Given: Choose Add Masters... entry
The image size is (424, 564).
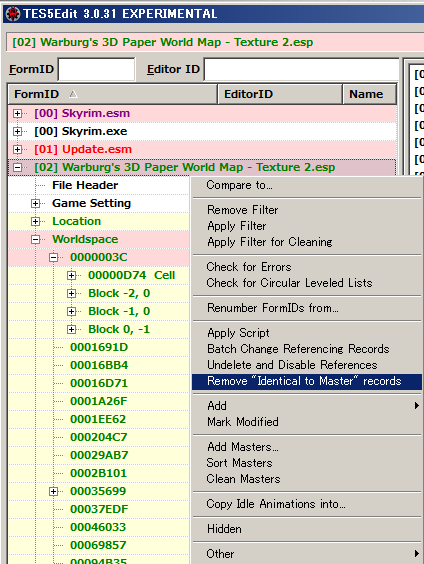Looking at the screenshot, I should (x=307, y=447).
